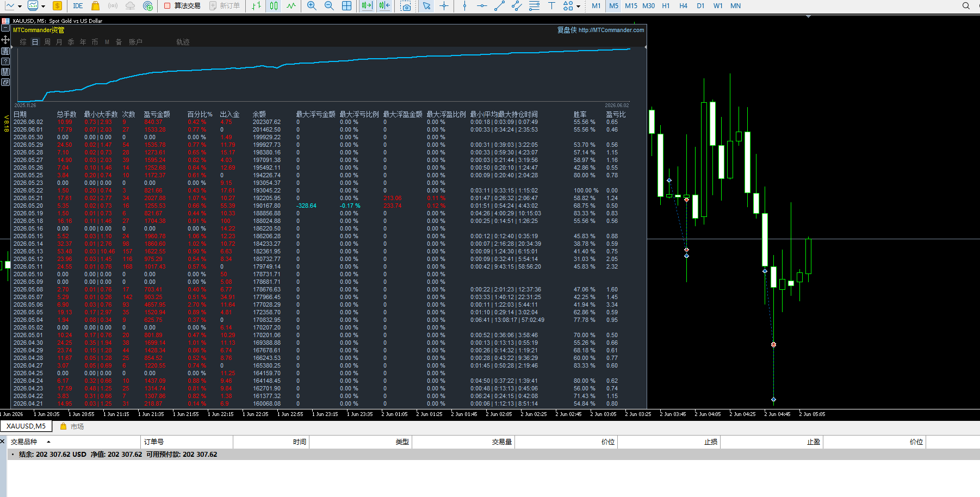Viewport: 980px width, 497px height.
Task: Switch chart to bar chart style
Action: [x=256, y=6]
